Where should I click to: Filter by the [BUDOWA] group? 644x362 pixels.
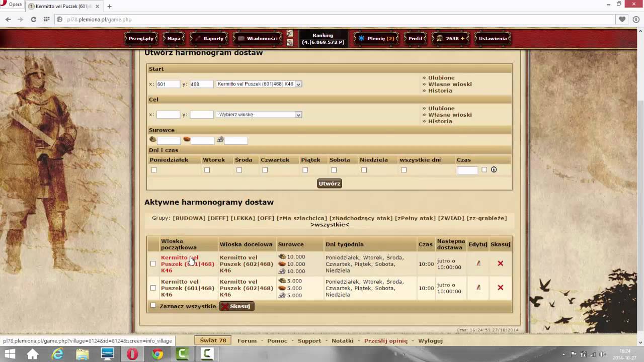click(189, 218)
